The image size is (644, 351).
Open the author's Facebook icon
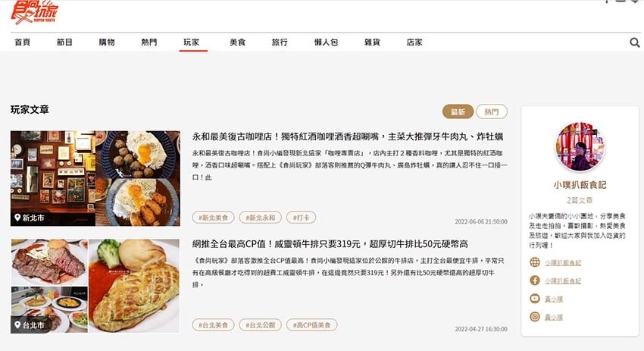click(535, 280)
